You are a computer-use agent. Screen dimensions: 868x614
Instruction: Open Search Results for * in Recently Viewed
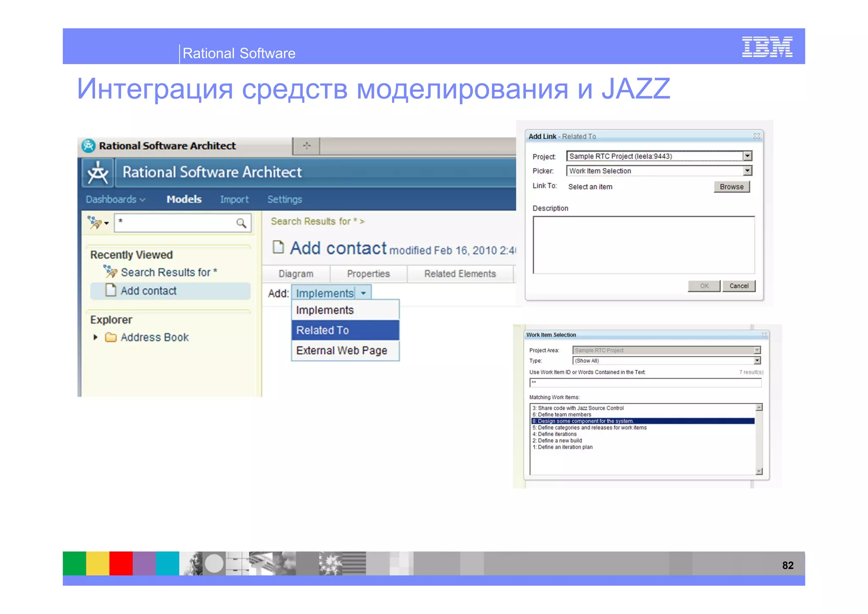click(x=169, y=272)
